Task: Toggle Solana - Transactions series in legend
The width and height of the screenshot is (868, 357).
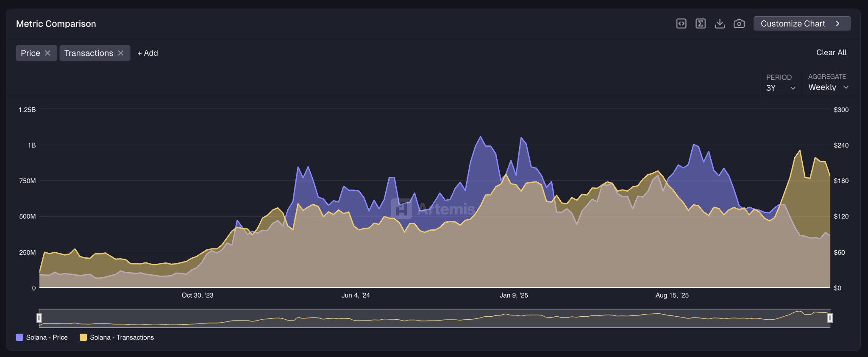Action: (117, 337)
